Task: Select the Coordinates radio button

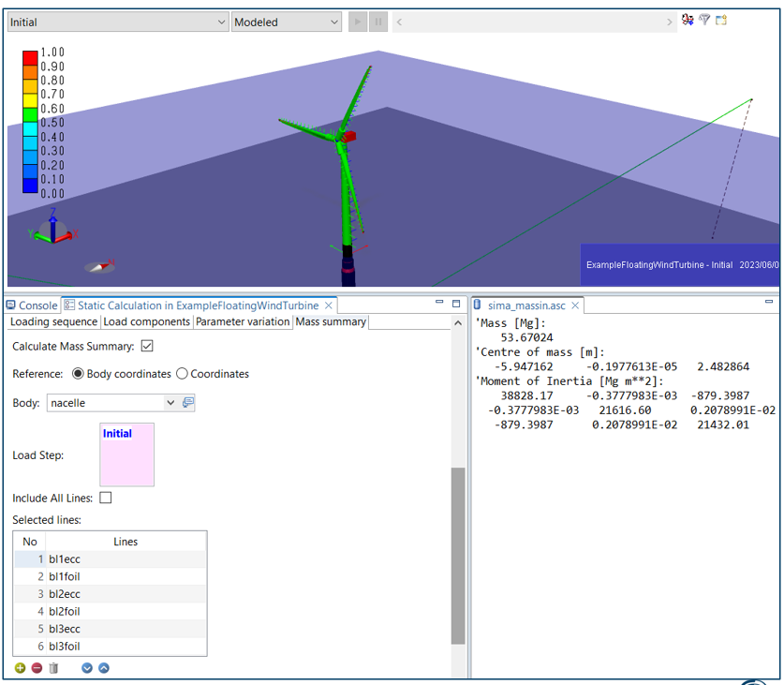Action: click(x=183, y=374)
